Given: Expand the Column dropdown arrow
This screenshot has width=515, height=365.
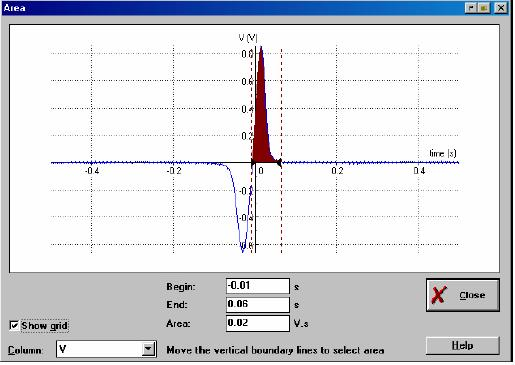Looking at the screenshot, I should tap(148, 349).
